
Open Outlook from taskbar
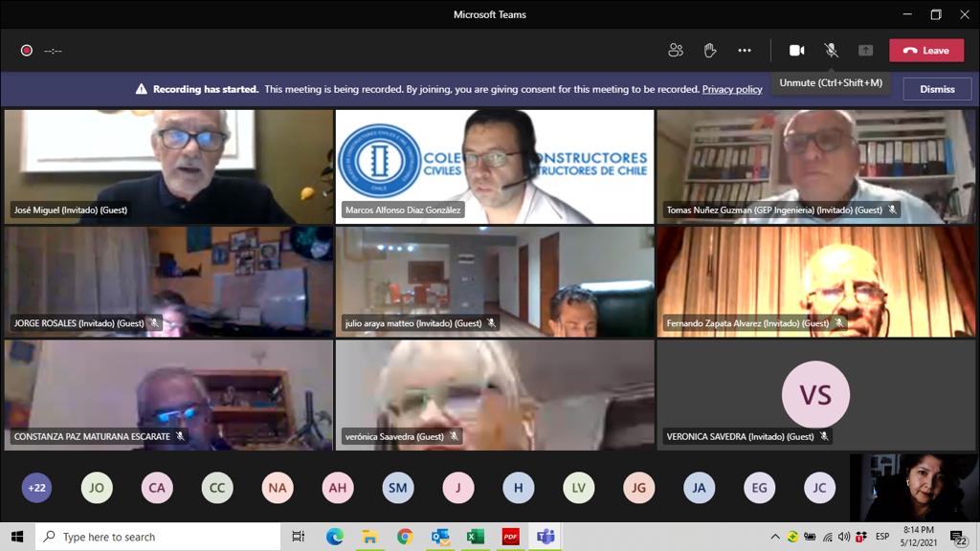[x=440, y=537]
